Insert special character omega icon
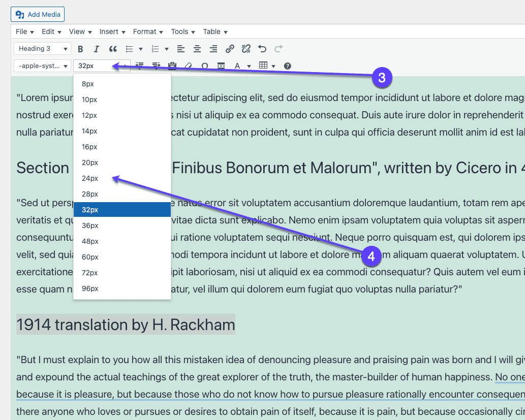Screen dimensions: 525x420 (x=205, y=66)
